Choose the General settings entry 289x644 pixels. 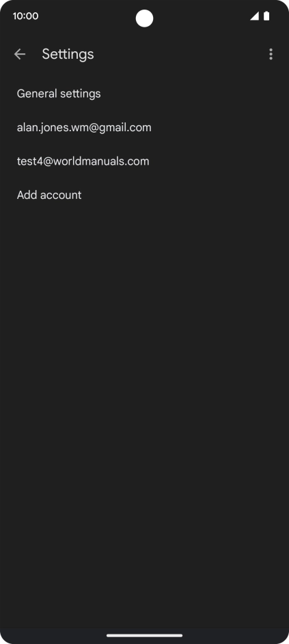145,94
